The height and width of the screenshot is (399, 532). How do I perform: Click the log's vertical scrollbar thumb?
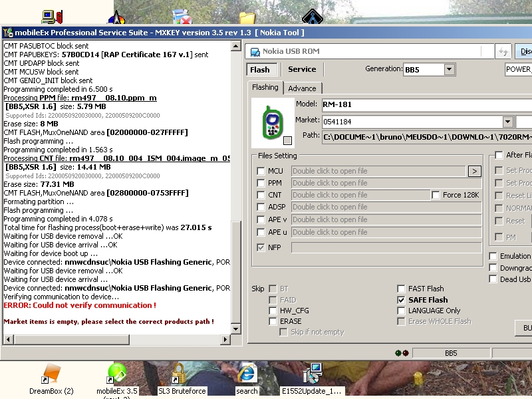pyautogui.click(x=236, y=272)
